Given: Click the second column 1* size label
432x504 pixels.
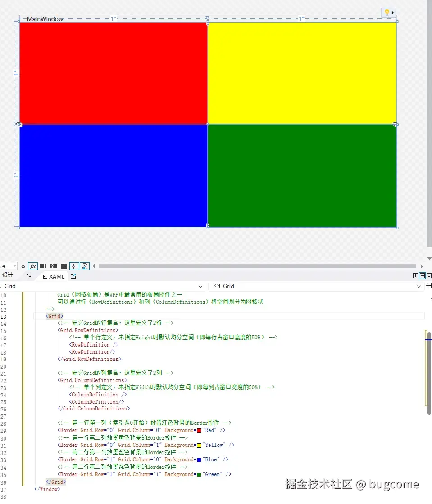Looking at the screenshot, I should click(x=302, y=18).
